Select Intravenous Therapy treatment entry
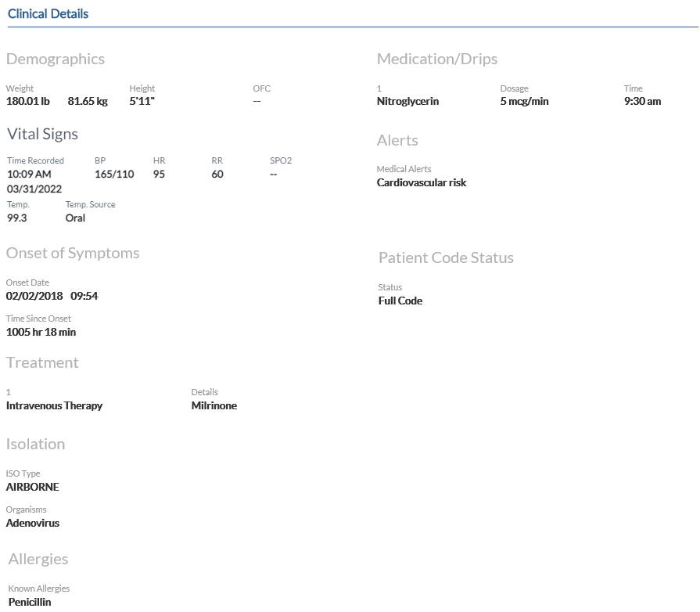700x612 pixels. click(55, 405)
